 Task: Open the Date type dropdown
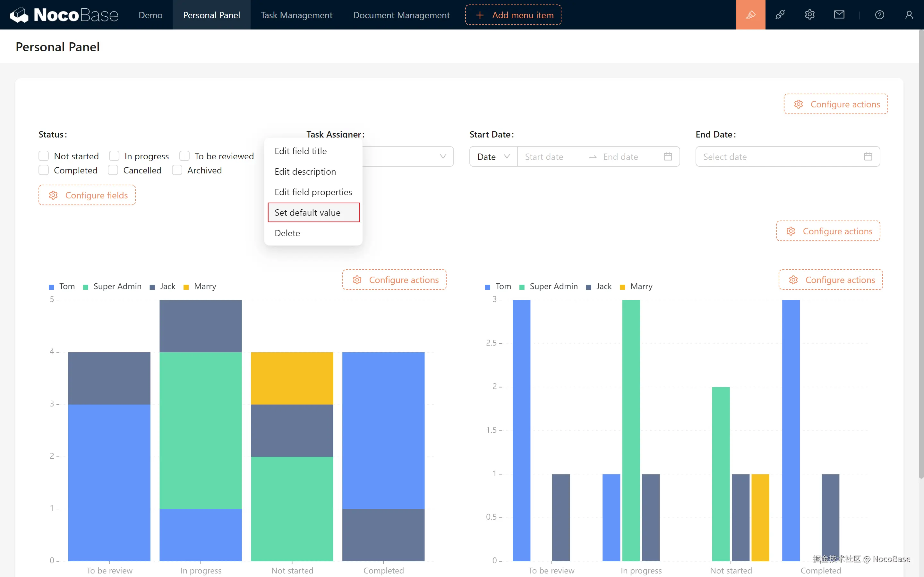493,156
